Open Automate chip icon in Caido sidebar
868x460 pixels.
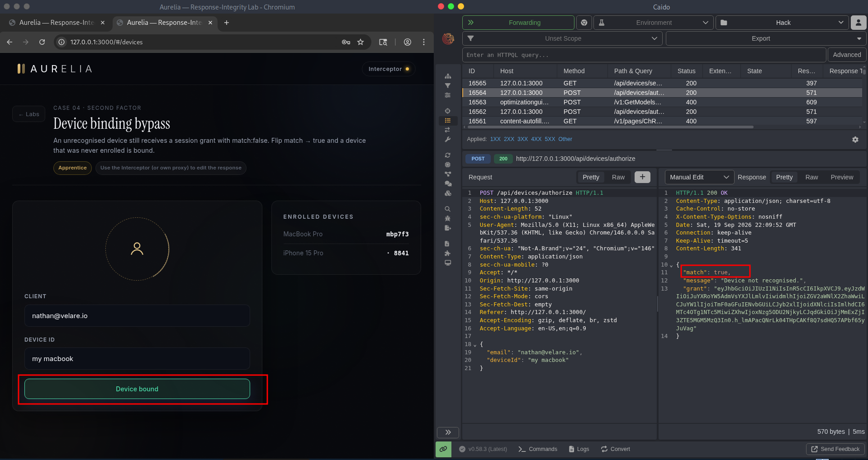(448, 164)
